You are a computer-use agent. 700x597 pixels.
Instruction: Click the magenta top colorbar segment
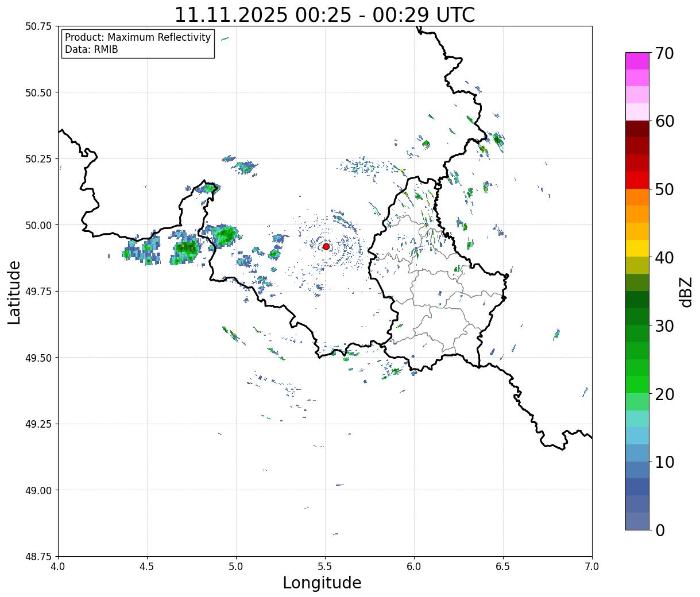pyautogui.click(x=637, y=61)
